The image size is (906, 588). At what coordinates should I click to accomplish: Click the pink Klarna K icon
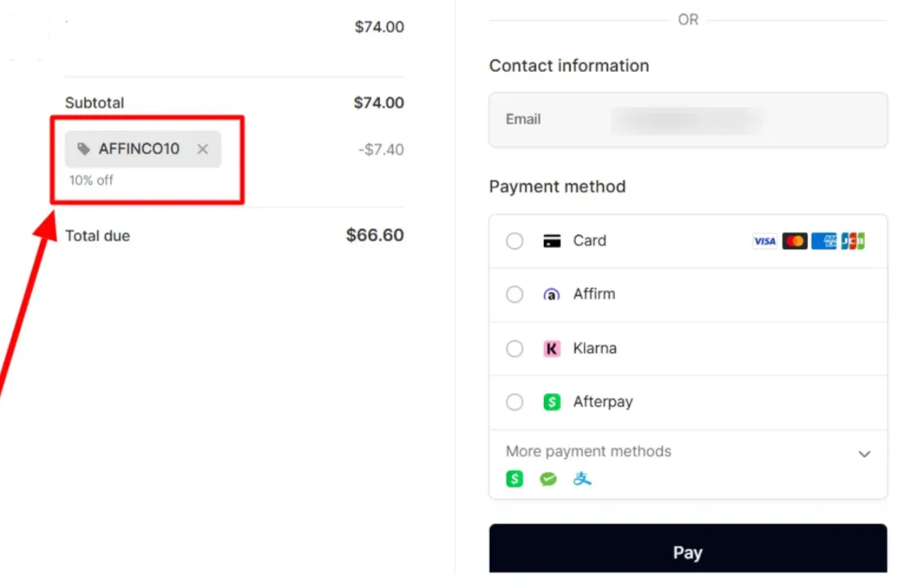[x=552, y=348]
